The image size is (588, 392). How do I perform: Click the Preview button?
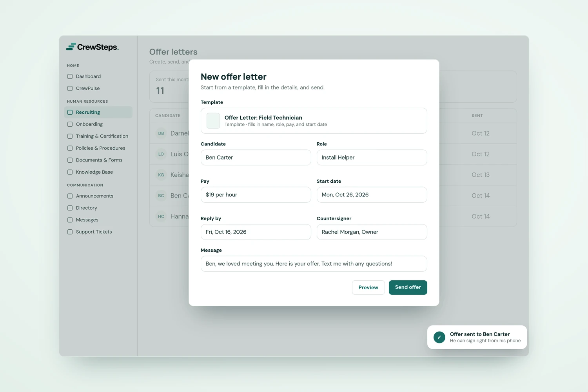(368, 288)
